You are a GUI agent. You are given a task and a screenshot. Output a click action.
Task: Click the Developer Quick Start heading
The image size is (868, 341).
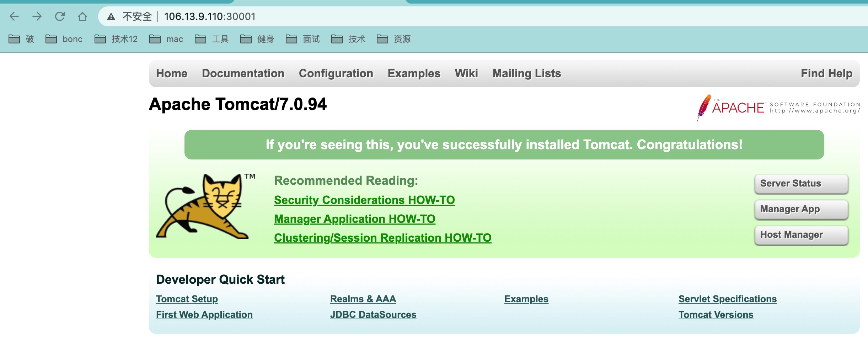(x=220, y=279)
